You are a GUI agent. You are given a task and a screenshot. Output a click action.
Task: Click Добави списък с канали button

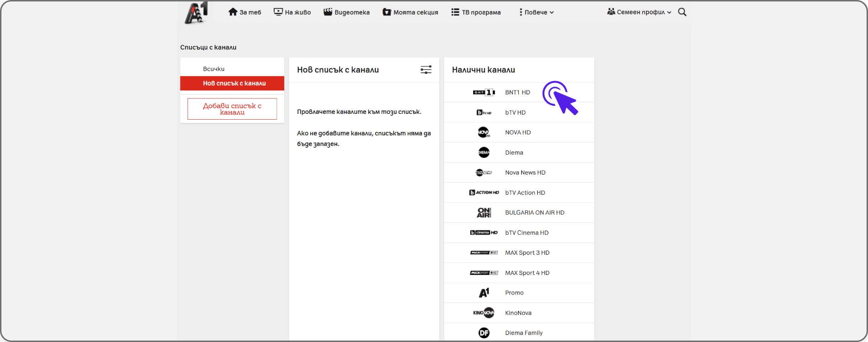point(232,109)
